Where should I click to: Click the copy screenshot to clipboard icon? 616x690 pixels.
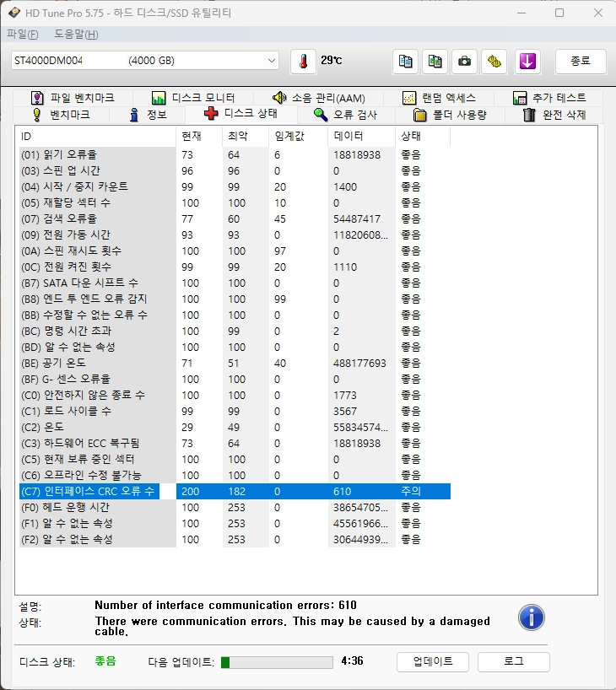[x=435, y=62]
